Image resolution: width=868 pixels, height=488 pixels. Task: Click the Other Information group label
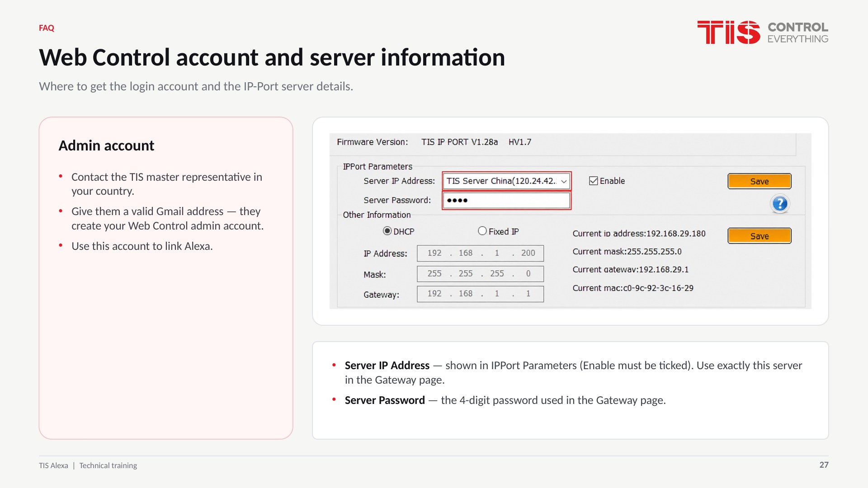tap(377, 215)
